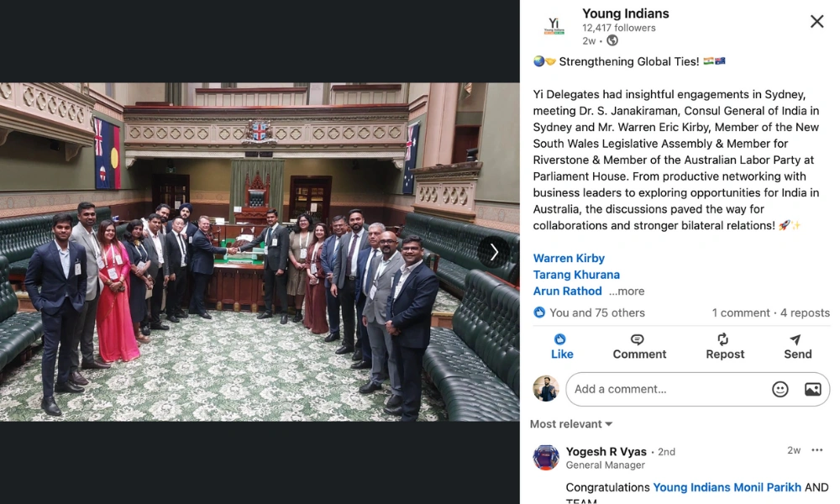Show the 1 comment count

[741, 312]
